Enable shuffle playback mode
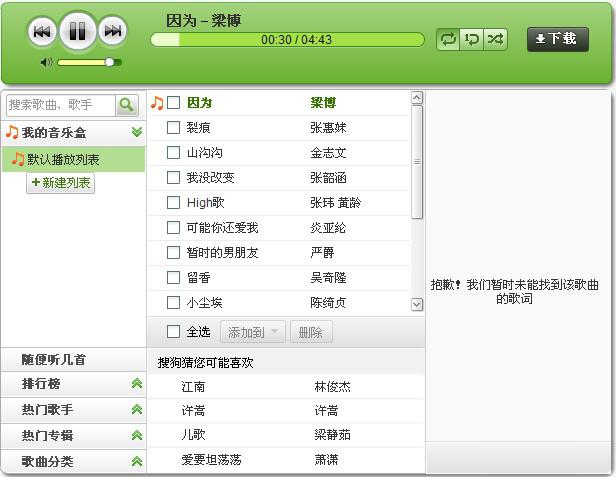Viewport: 616px width, 477px height. (x=495, y=39)
